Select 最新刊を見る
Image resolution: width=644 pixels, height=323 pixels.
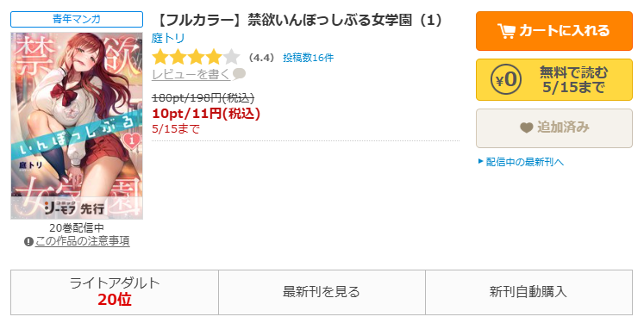(322, 292)
